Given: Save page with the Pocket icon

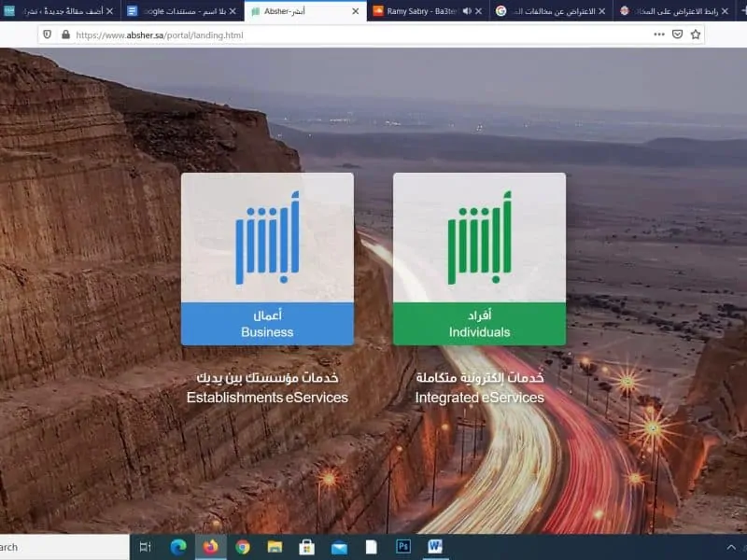Looking at the screenshot, I should point(678,35).
